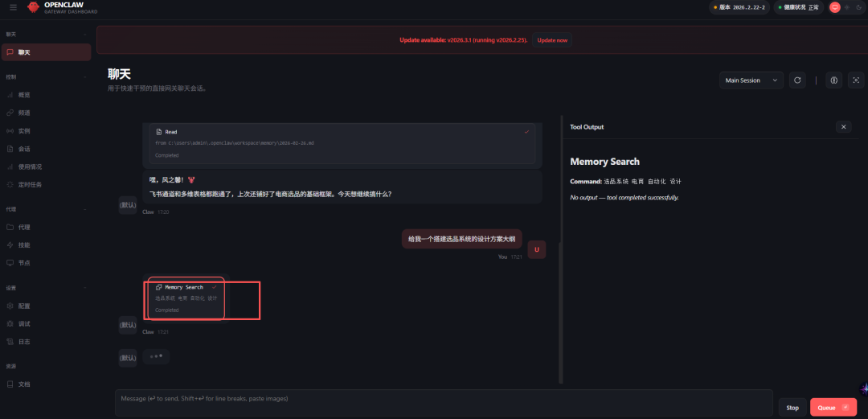Toggle the hamburger sidebar menu
The image size is (868, 419).
[x=14, y=7]
